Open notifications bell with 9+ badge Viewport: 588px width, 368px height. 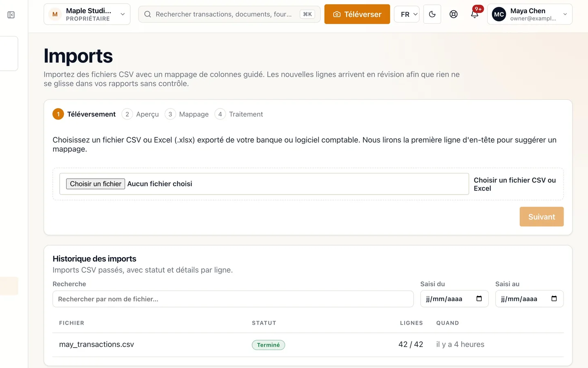[x=474, y=14]
